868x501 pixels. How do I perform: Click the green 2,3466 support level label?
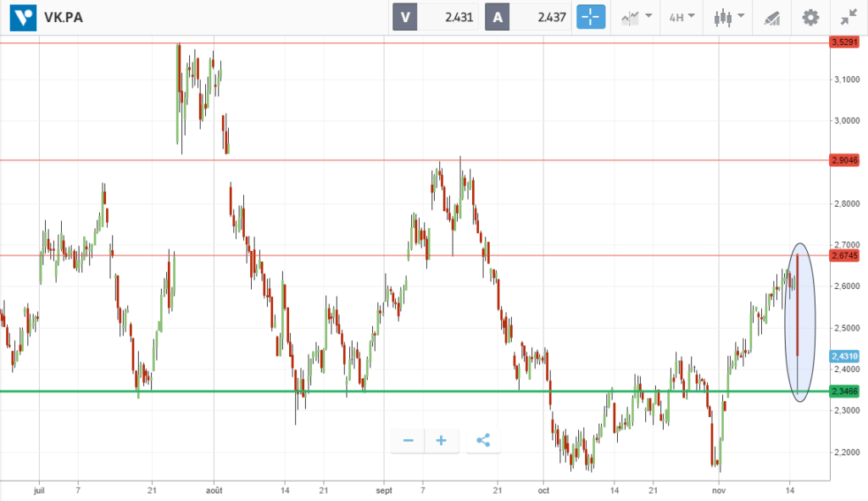click(844, 392)
